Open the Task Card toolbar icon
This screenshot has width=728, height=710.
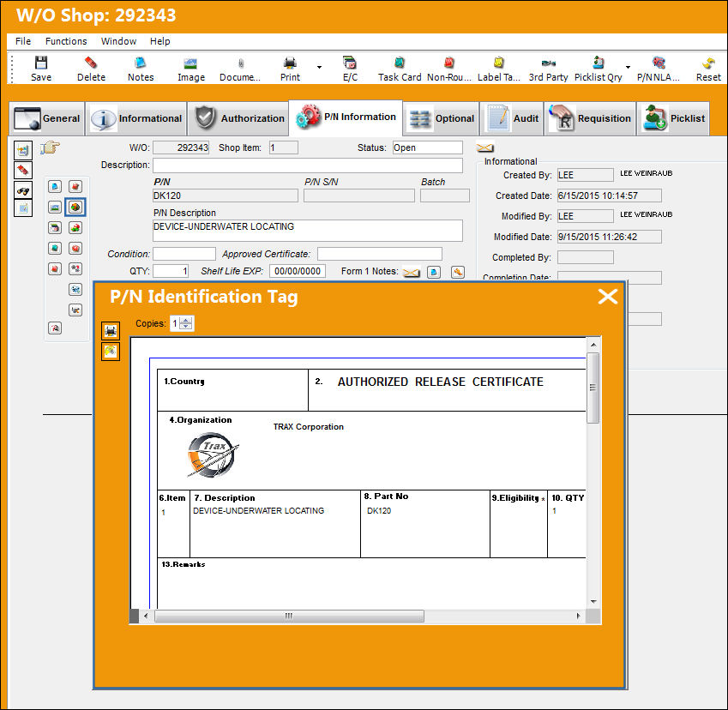(x=400, y=63)
